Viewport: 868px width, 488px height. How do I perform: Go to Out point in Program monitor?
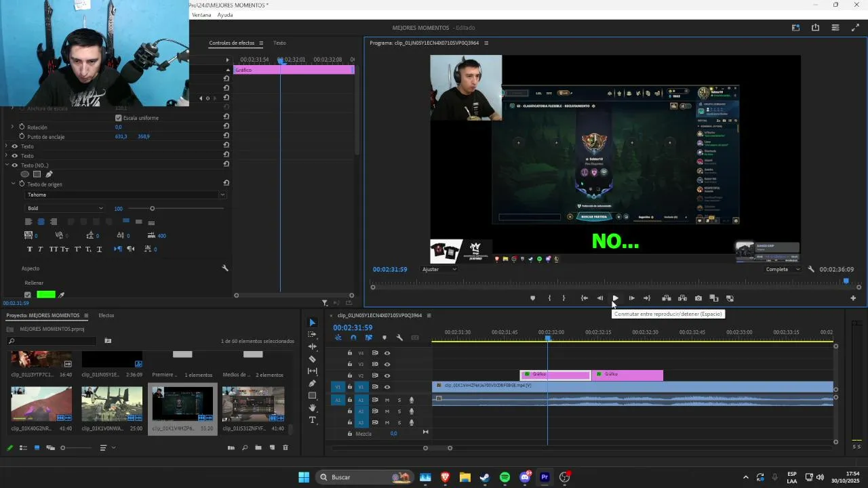(x=647, y=298)
